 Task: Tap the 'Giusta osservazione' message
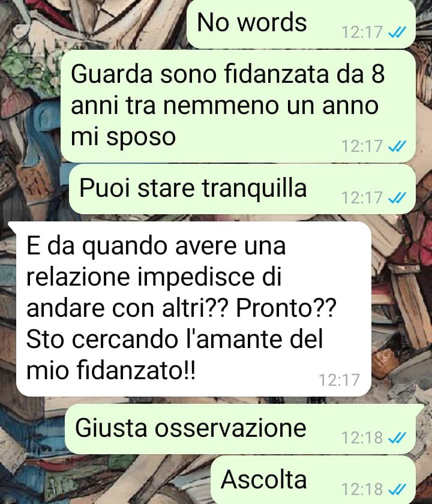click(x=240, y=429)
